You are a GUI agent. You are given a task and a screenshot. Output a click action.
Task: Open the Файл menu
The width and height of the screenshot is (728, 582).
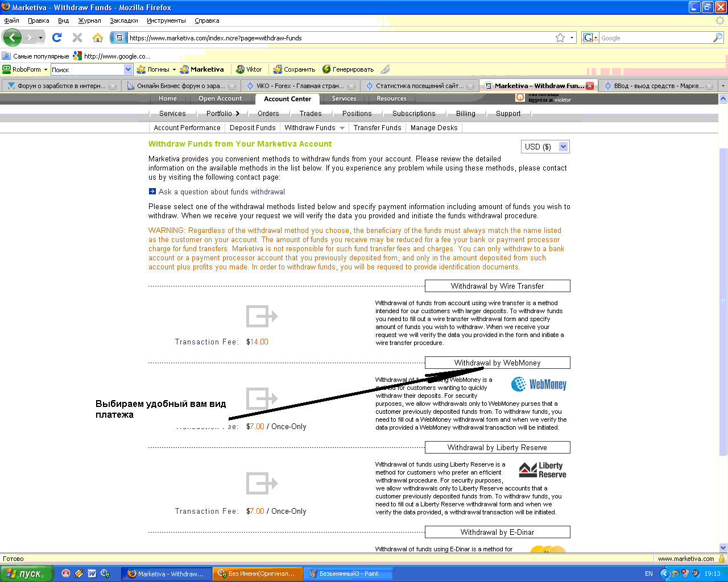point(11,20)
